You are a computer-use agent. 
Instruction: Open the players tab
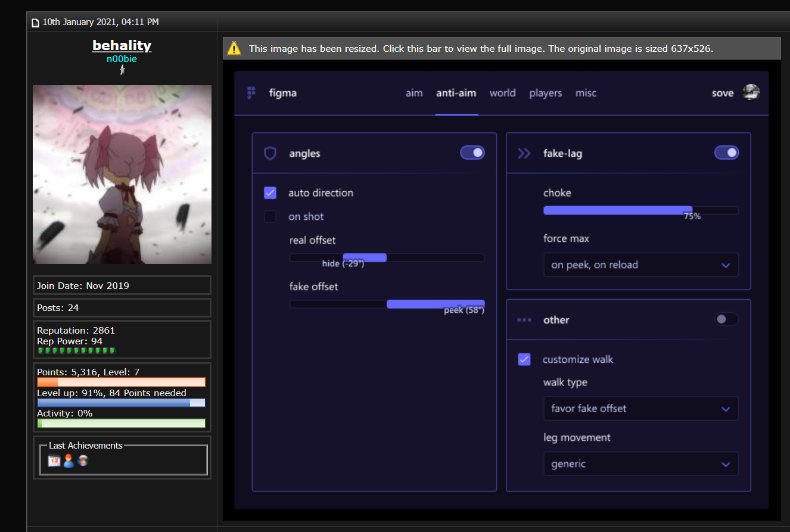(546, 93)
